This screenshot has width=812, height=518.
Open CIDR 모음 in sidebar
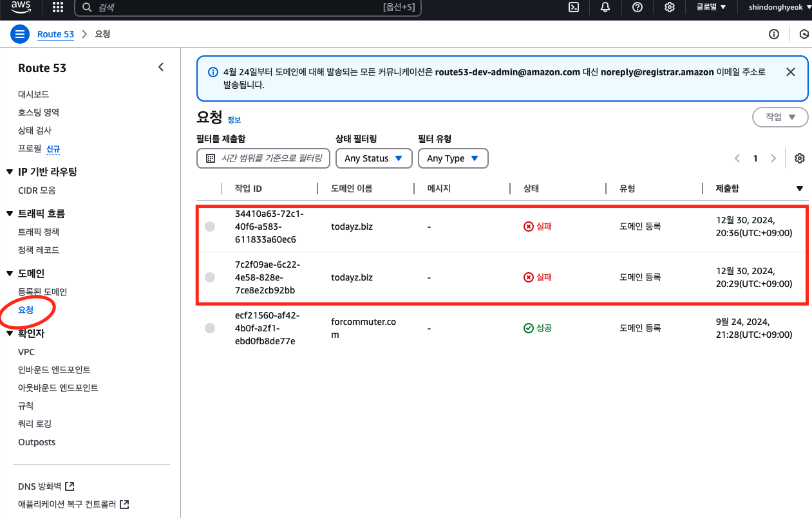pos(37,190)
